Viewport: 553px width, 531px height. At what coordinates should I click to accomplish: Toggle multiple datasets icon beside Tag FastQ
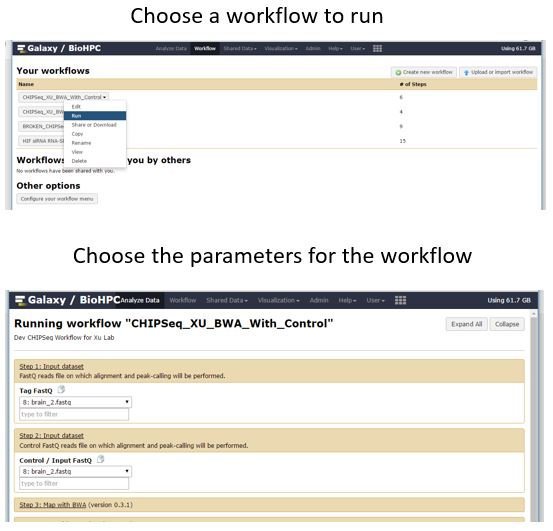click(61, 390)
